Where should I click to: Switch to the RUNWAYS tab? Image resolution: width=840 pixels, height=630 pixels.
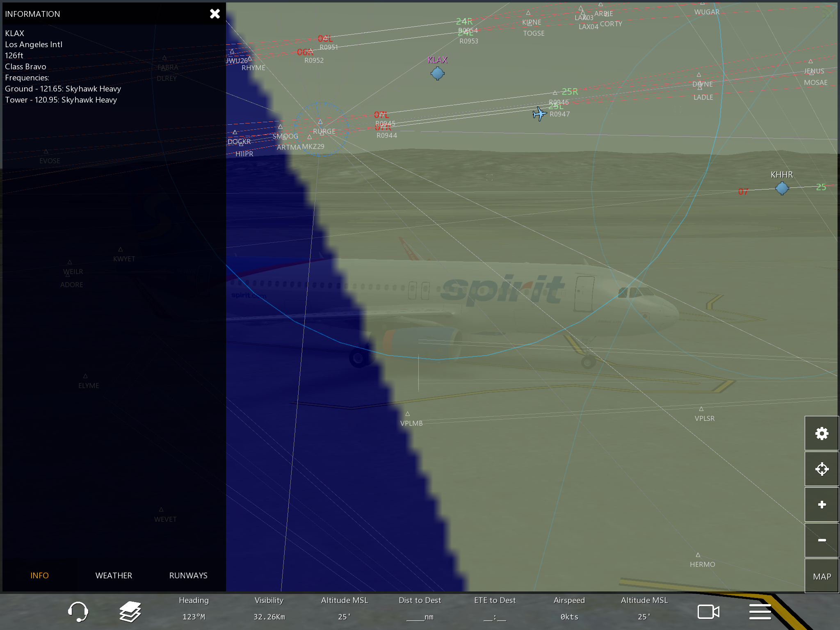pyautogui.click(x=188, y=575)
